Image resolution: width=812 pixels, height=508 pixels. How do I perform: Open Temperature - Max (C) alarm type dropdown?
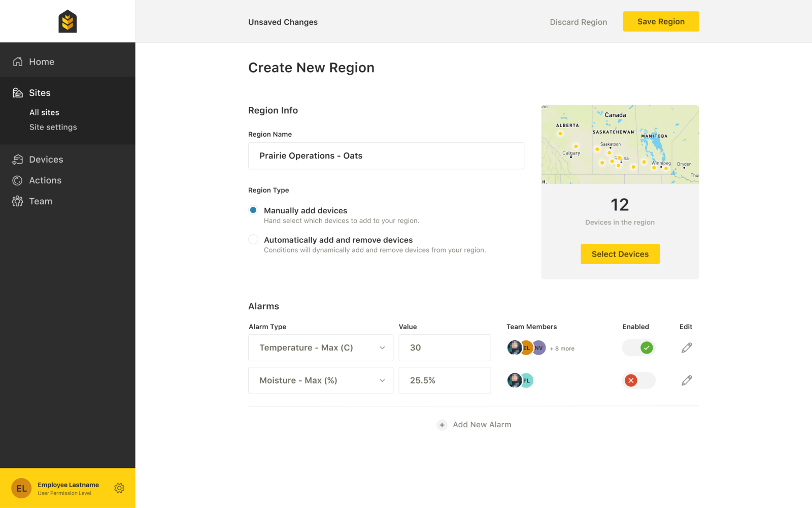321,348
